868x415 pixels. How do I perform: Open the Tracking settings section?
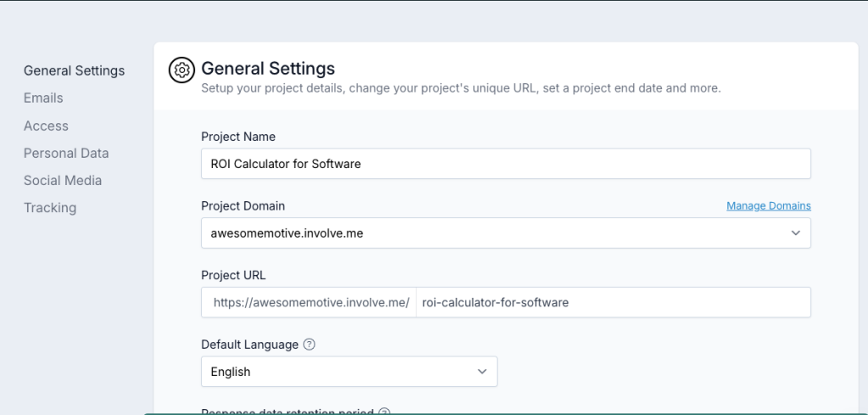click(x=50, y=207)
